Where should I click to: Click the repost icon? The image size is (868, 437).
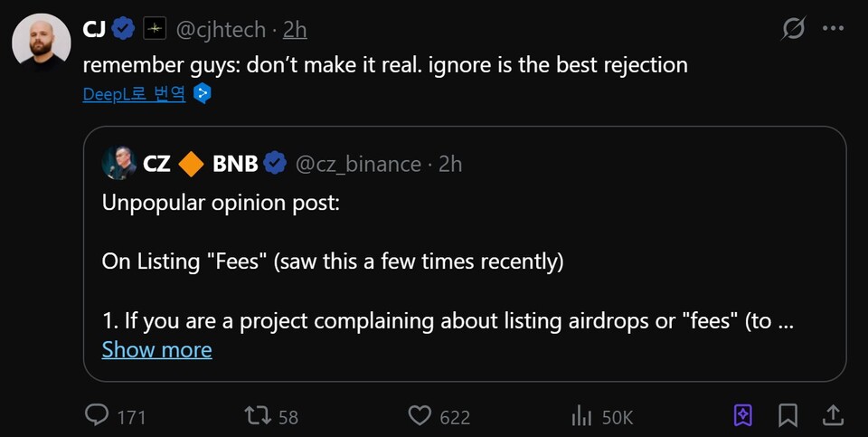click(x=257, y=415)
